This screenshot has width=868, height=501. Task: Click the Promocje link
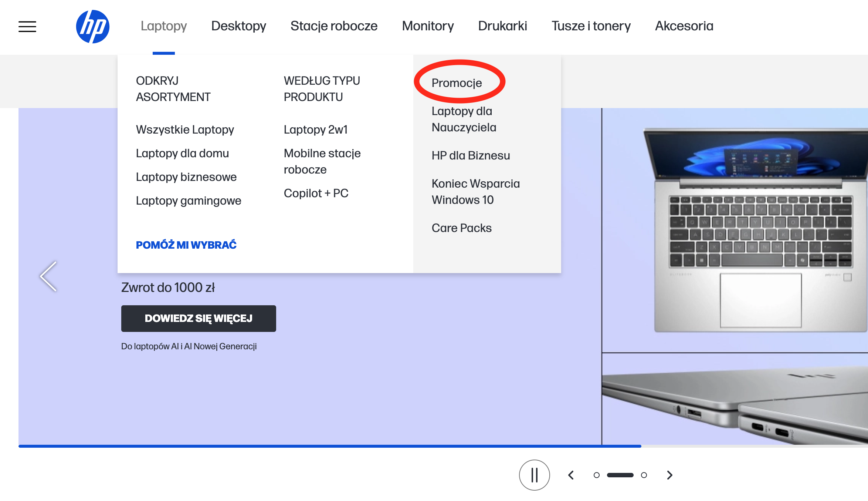click(x=457, y=83)
